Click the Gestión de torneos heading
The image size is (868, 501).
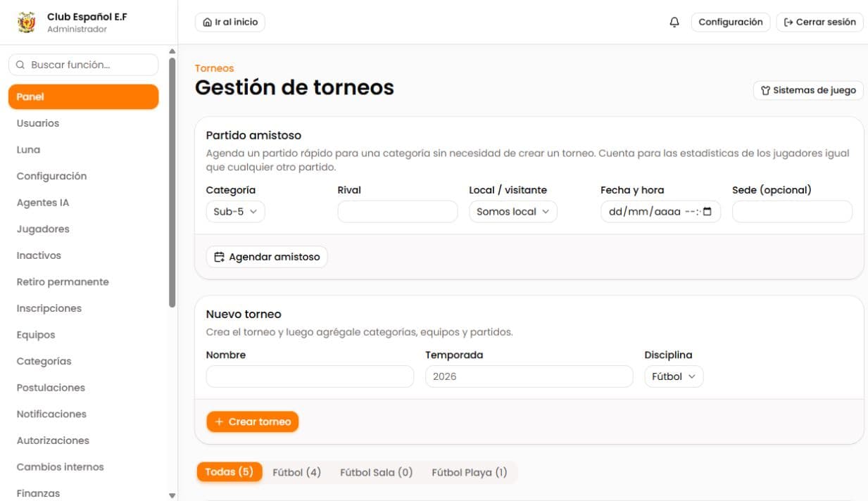point(294,87)
